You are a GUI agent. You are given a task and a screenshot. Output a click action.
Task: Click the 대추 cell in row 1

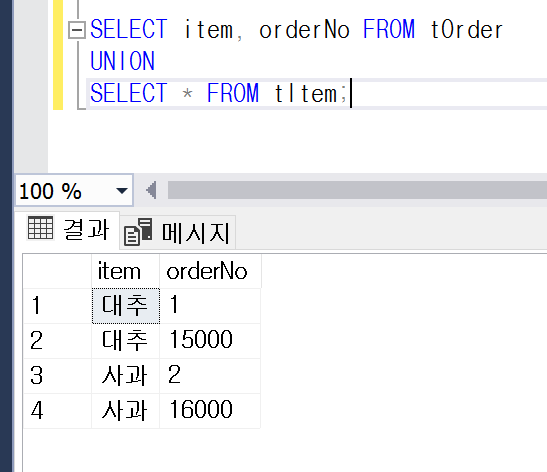click(x=126, y=306)
